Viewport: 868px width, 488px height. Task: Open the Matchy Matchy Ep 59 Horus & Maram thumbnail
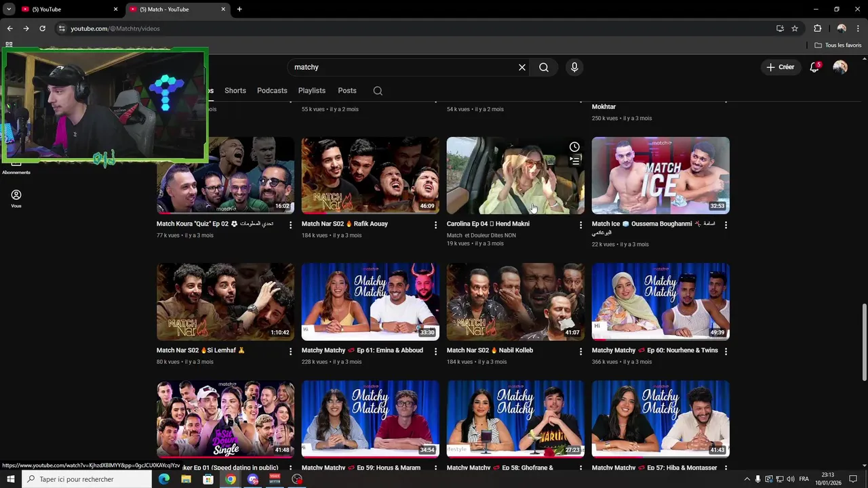pos(370,419)
